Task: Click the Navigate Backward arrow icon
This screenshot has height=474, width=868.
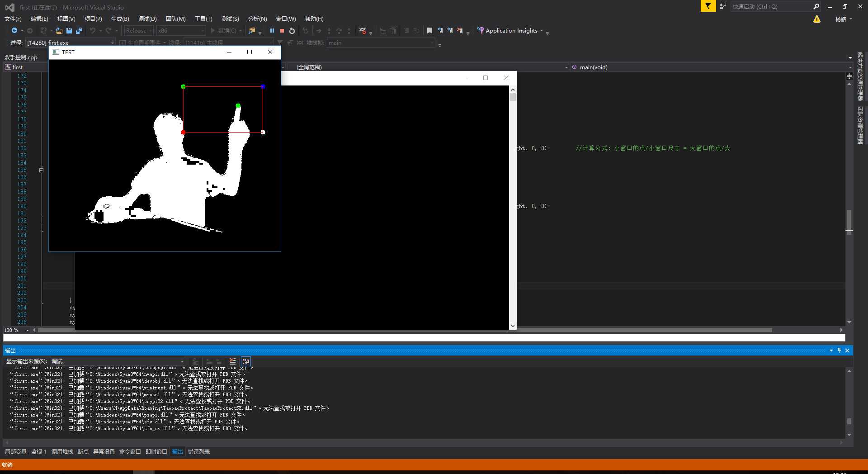Action: 14,31
